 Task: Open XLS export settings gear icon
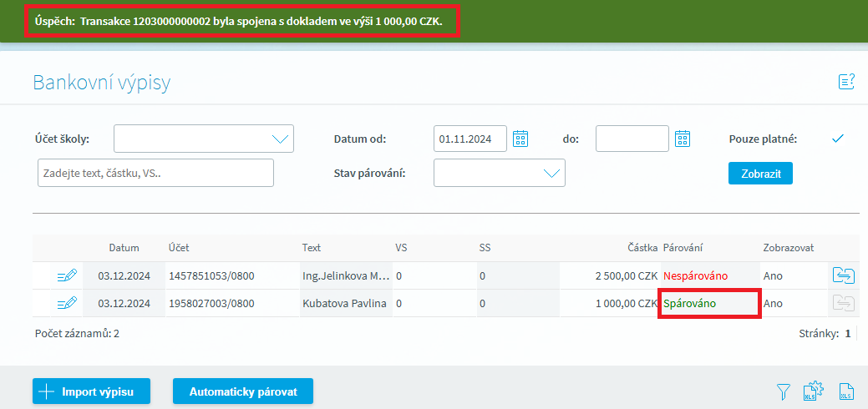pyautogui.click(x=814, y=391)
